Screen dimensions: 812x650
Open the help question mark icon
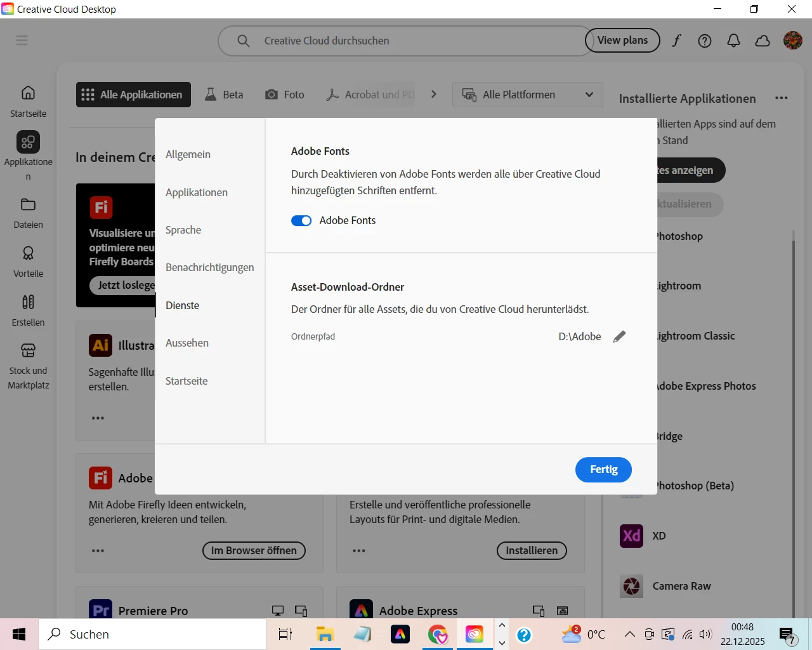pyautogui.click(x=705, y=41)
